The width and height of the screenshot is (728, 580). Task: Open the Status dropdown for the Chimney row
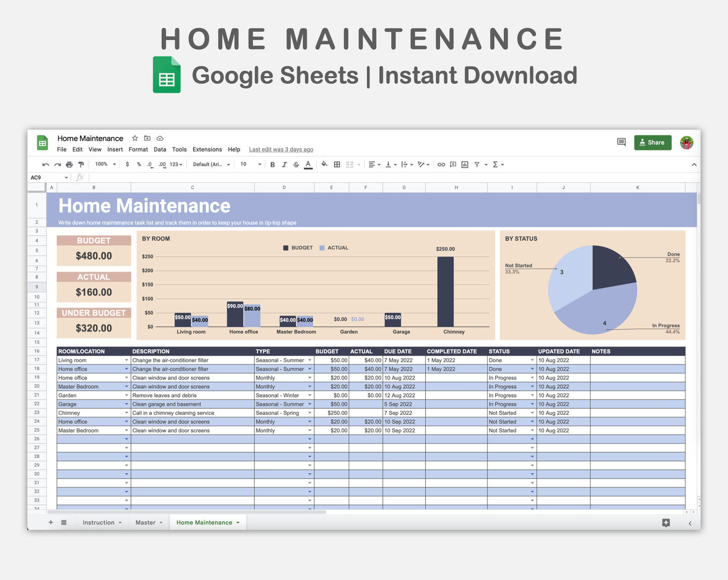[x=532, y=413]
